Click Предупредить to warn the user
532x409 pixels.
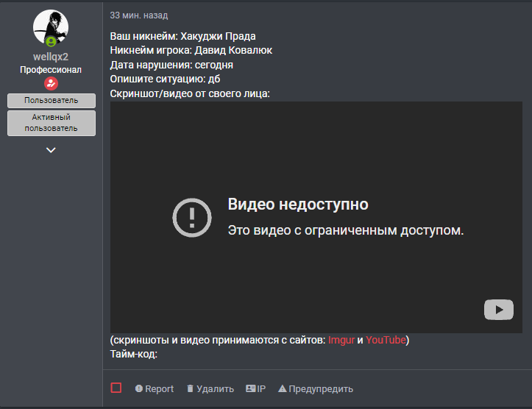tap(316, 388)
